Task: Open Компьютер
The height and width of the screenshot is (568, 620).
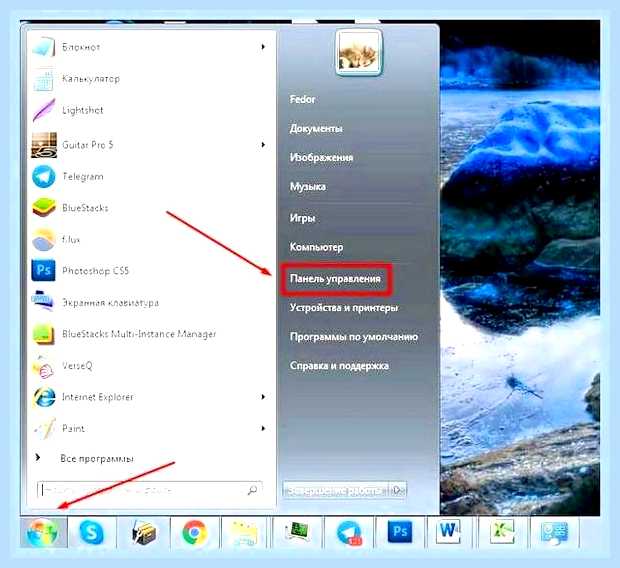Action: pos(316,247)
